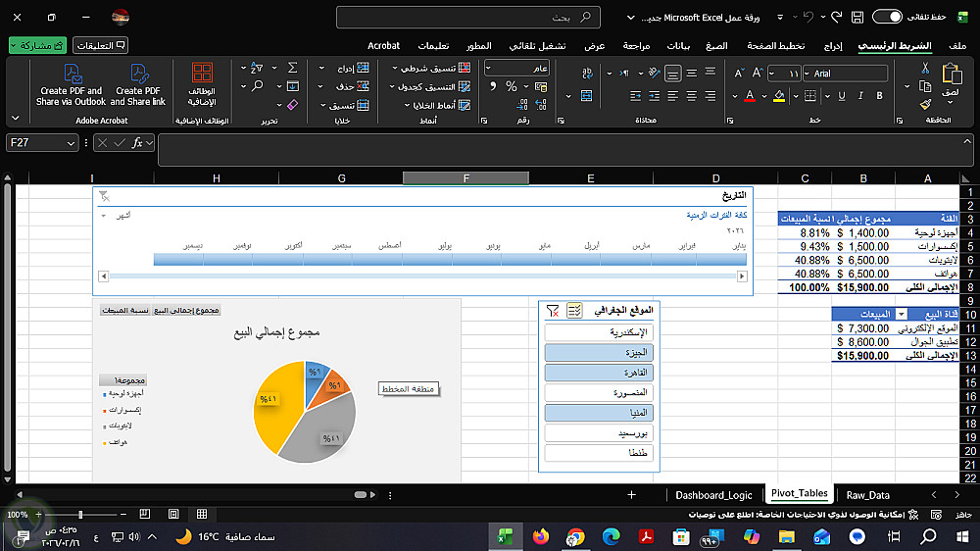Screen dimensions: 980x551
Task: Open the إدراج ribbon tab
Action: 832,46
